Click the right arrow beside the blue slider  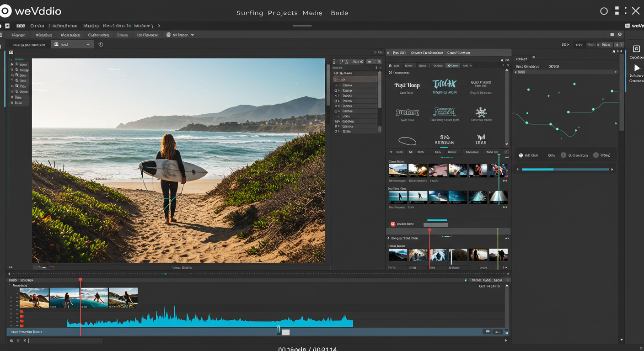612,169
